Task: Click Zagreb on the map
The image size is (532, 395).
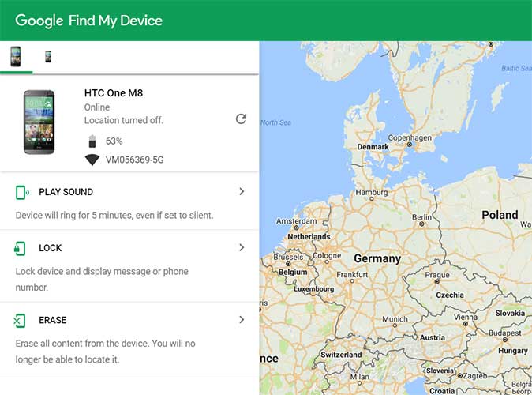Action: click(x=475, y=376)
